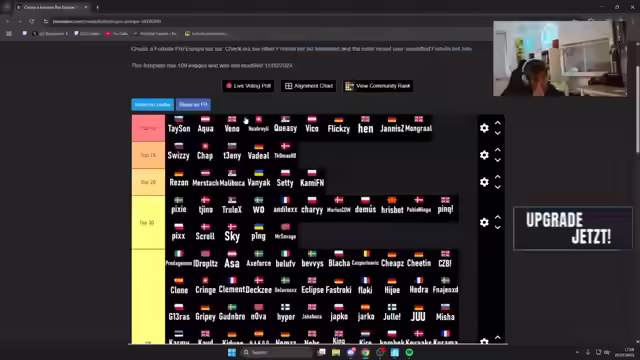Select the light orange tier label beside Rezan
The height and width of the screenshot is (360, 640).
[x=148, y=182]
